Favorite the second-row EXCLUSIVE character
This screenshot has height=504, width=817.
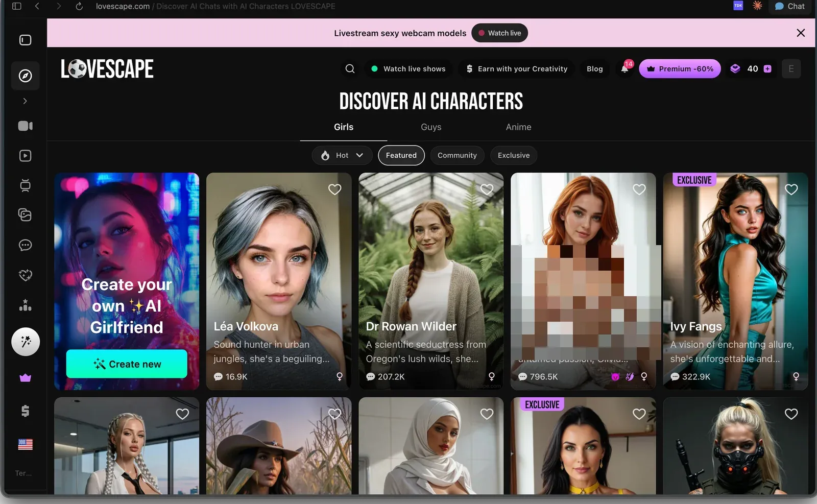[x=639, y=414]
